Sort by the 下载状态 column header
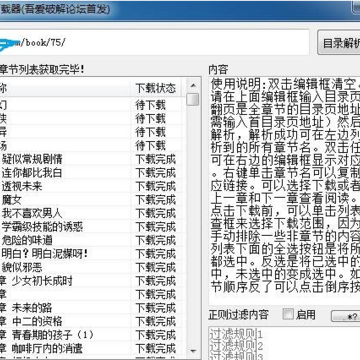This screenshot has height=360, width=360. [156, 88]
